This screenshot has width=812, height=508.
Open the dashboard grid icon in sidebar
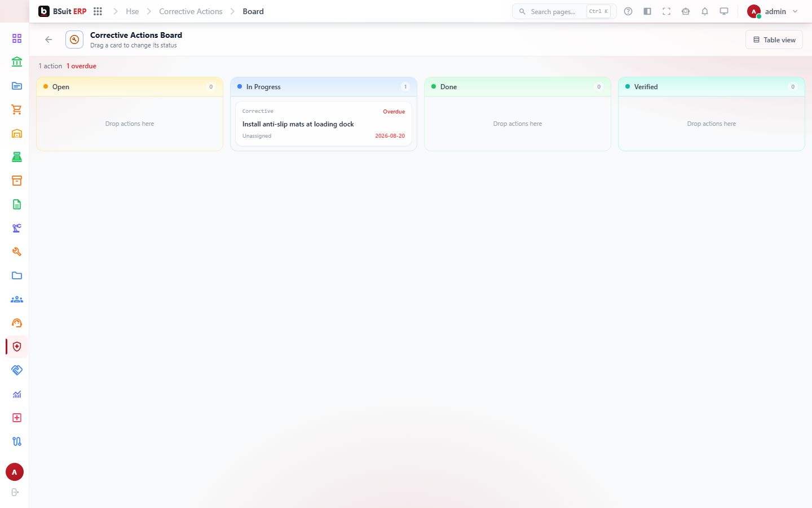point(17,38)
